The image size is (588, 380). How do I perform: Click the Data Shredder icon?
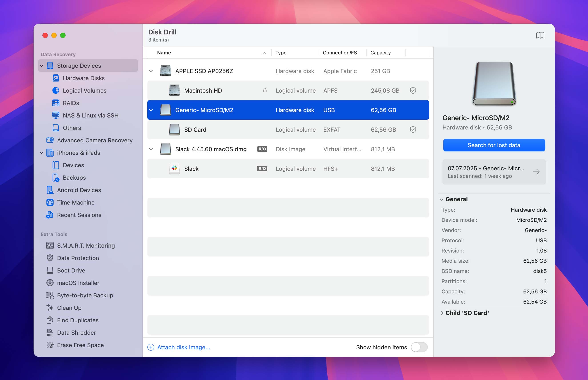coord(50,333)
